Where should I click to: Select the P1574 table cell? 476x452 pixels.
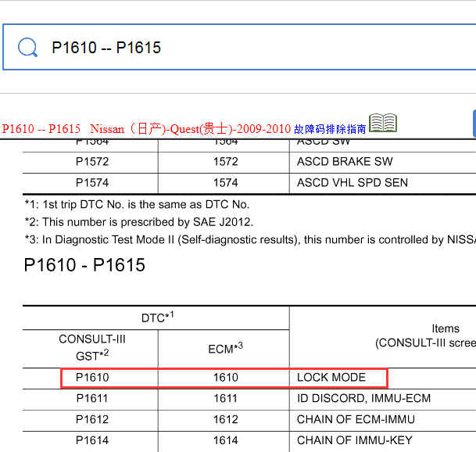(92, 183)
